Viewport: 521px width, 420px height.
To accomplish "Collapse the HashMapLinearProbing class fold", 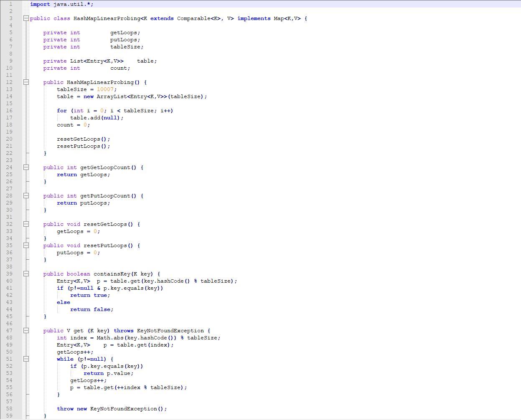I will point(26,18).
